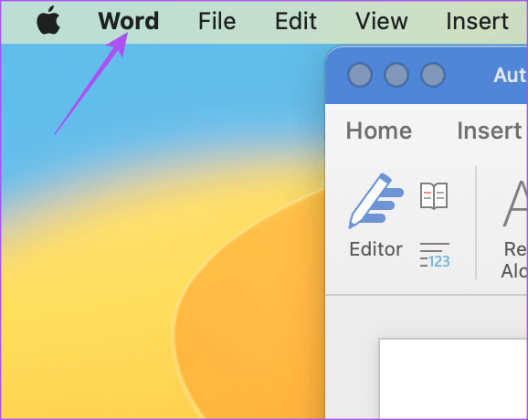Viewport: 528px width, 420px height.
Task: Close the Word window with first button
Action: pyautogui.click(x=360, y=75)
